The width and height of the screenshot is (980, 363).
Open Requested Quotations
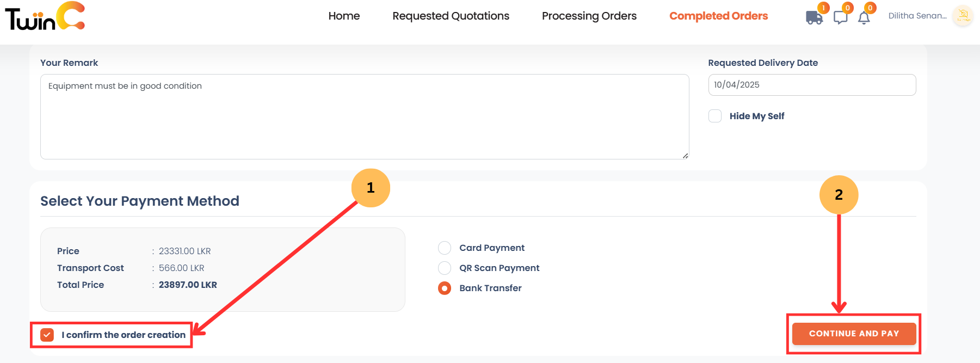click(x=451, y=16)
